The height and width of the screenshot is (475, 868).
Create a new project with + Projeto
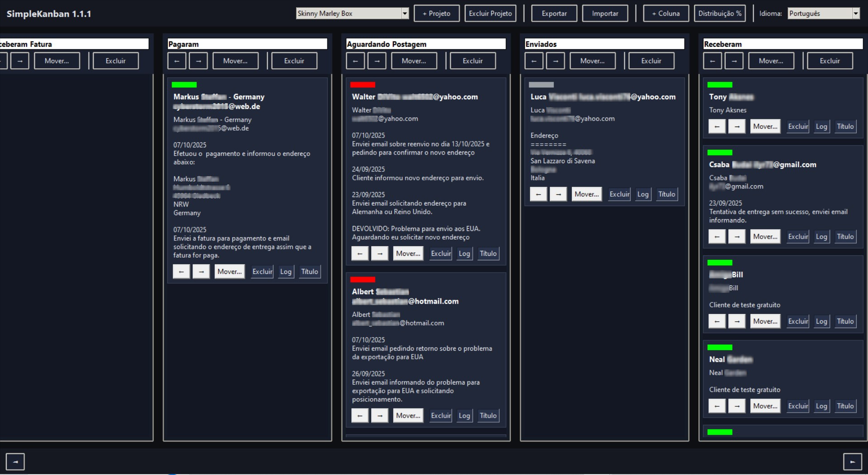436,13
